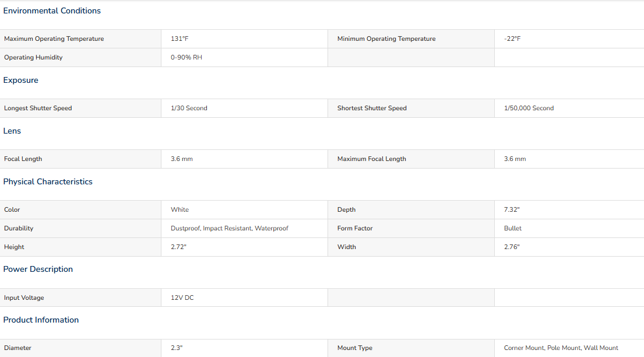Click the 131°F temperature value
The image size is (644, 357).
pos(180,38)
